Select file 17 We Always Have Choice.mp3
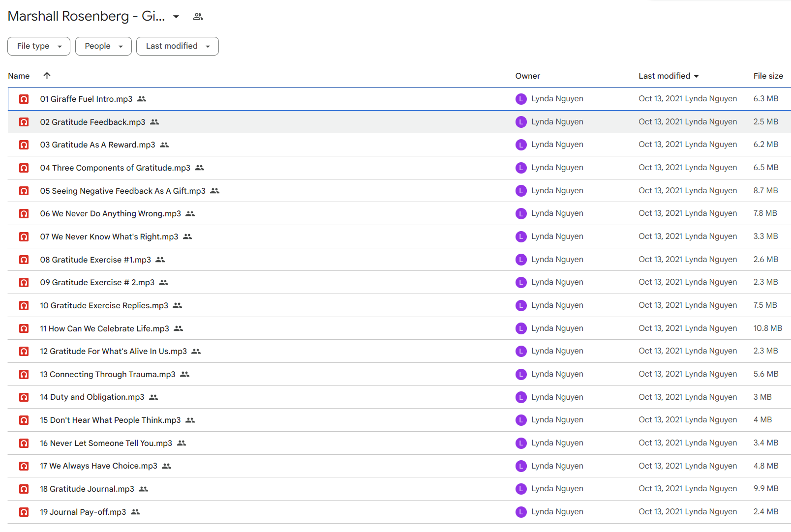Image resolution: width=791 pixels, height=532 pixels. tap(399, 466)
